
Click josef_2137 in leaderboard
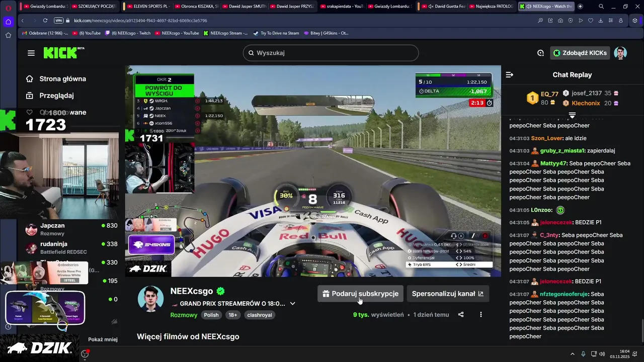coord(587,93)
